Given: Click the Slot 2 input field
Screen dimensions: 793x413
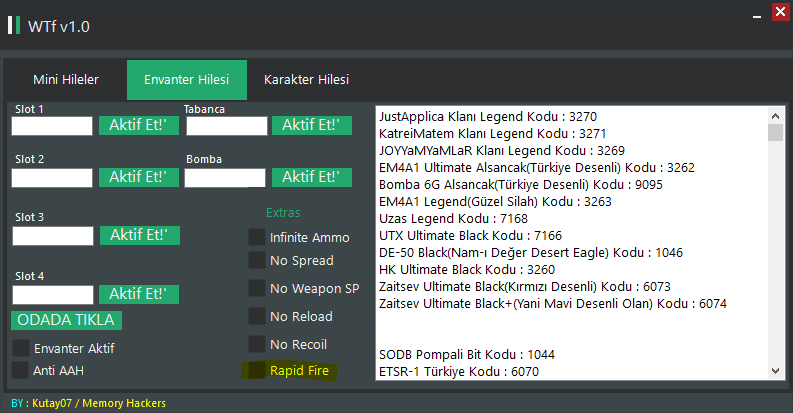Looking at the screenshot, I should tap(52, 178).
